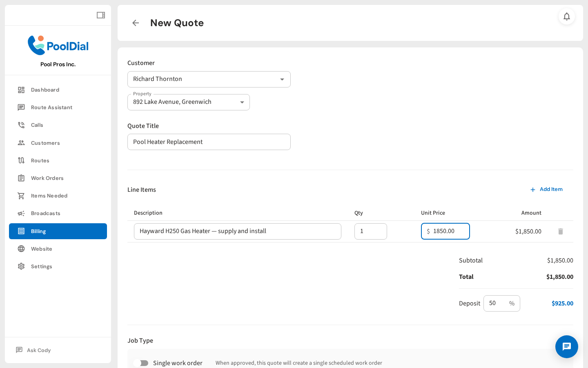Open the Website section
This screenshot has width=588, height=368.
(42, 249)
